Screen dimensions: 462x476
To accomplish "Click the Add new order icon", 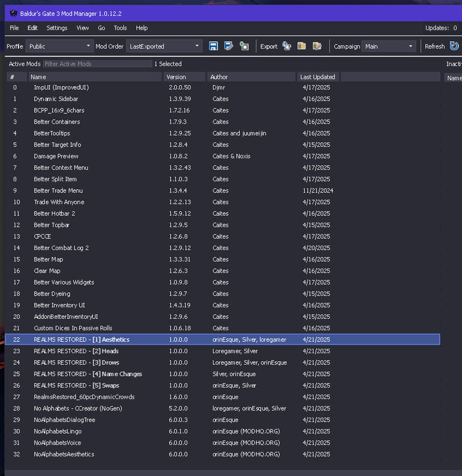I will [244, 46].
